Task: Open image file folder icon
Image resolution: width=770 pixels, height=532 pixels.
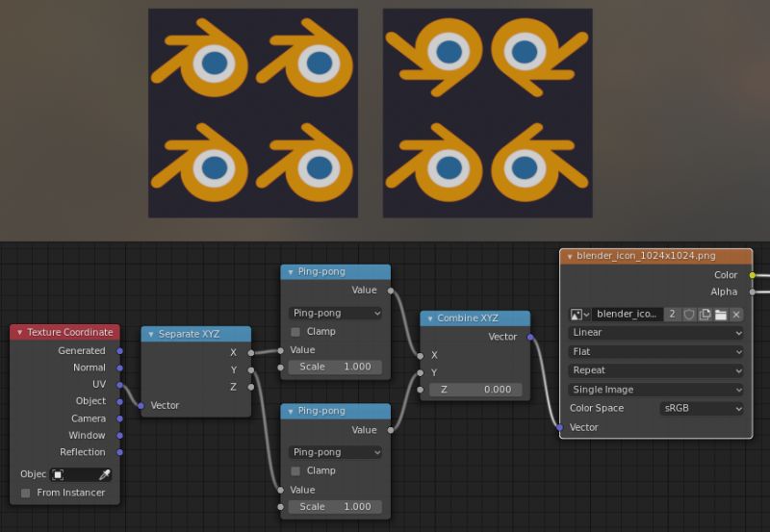Action: [x=720, y=315]
